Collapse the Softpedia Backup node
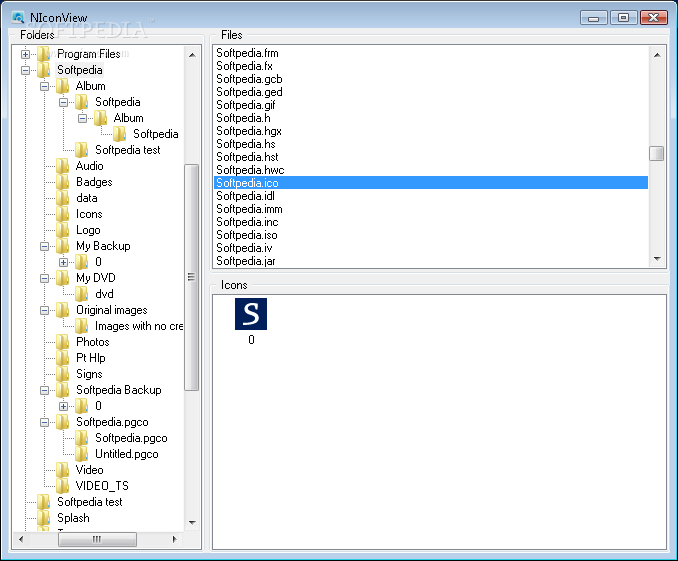678x561 pixels. (x=44, y=391)
